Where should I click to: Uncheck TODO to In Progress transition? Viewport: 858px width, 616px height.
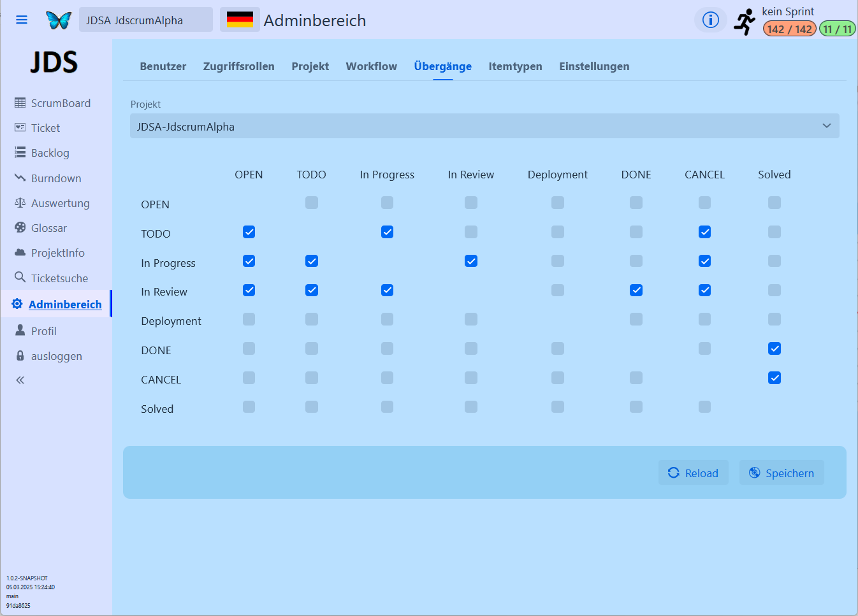[x=387, y=232]
